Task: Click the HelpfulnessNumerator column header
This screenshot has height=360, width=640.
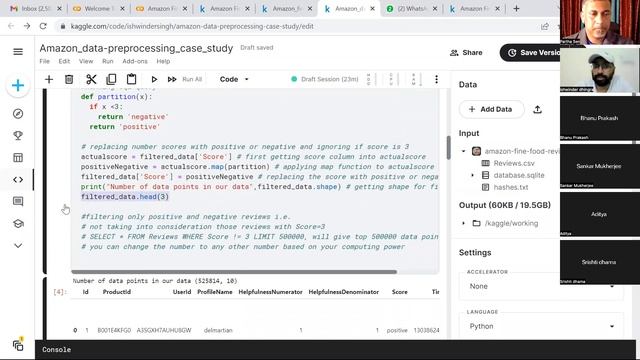Action: pyautogui.click(x=270, y=292)
